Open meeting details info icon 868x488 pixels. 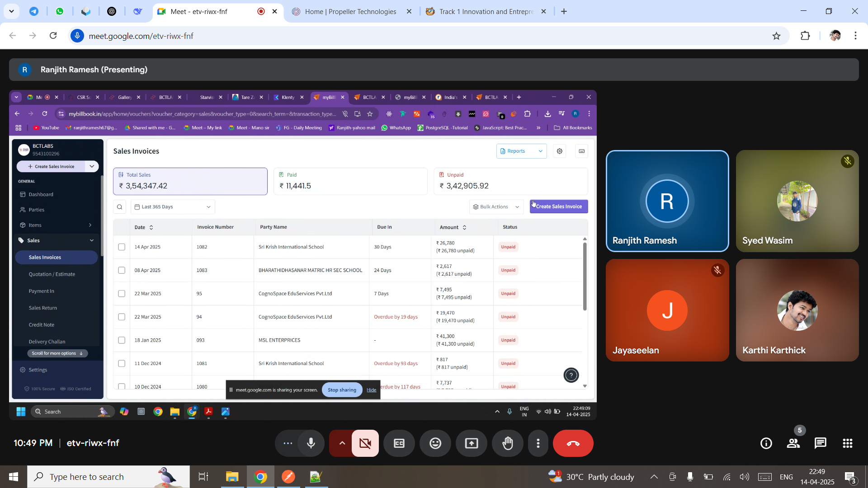pyautogui.click(x=766, y=443)
